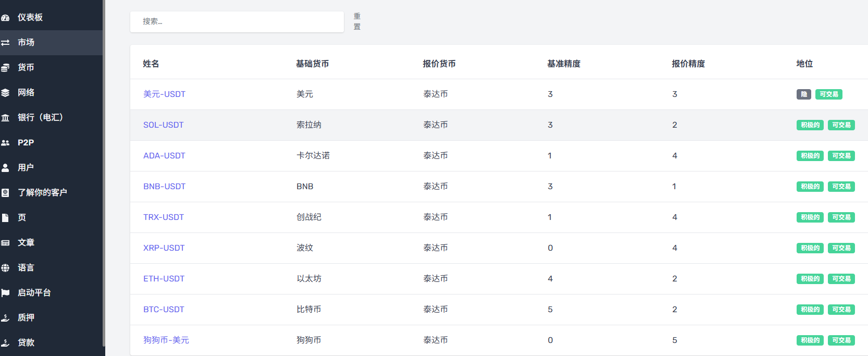
Task: Select the 市场 menu item
Action: click(x=51, y=43)
